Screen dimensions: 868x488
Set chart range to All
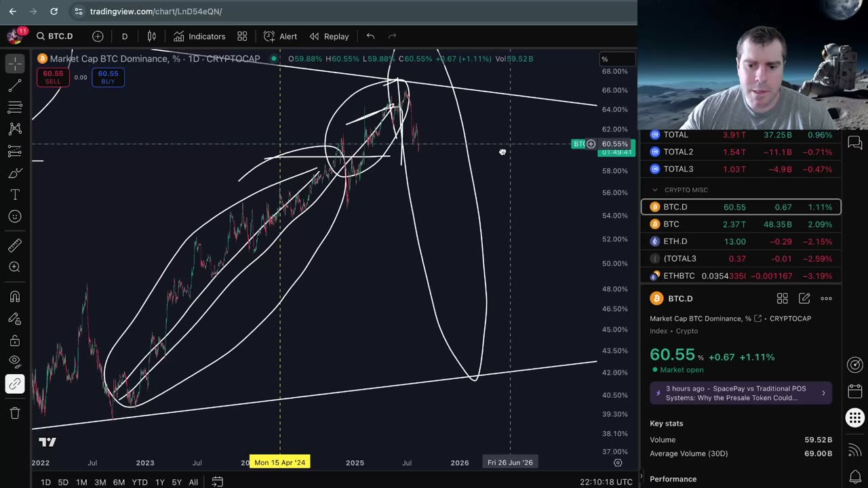[193, 482]
